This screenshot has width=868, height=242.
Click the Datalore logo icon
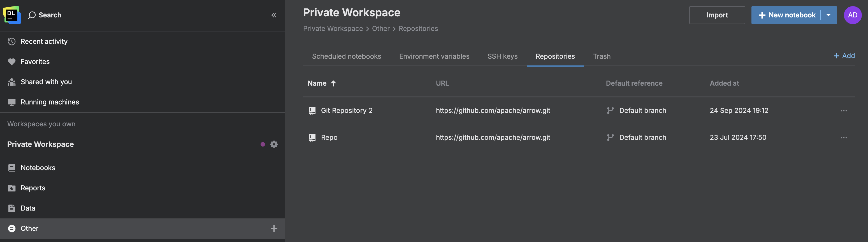click(x=11, y=15)
